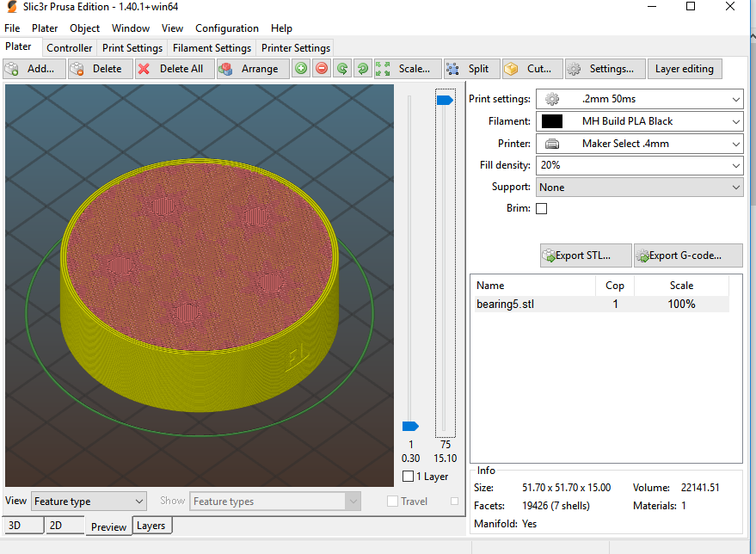Open the Plater menu
The image size is (756, 554).
click(x=45, y=28)
